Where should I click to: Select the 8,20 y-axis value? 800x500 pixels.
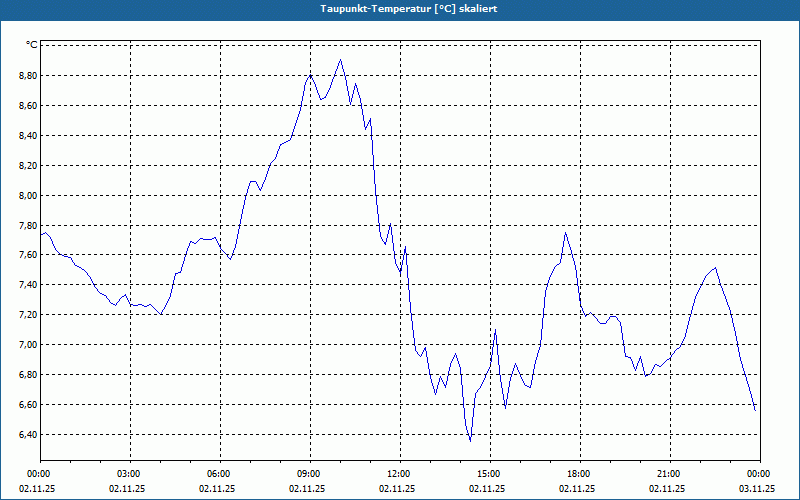click(x=27, y=166)
